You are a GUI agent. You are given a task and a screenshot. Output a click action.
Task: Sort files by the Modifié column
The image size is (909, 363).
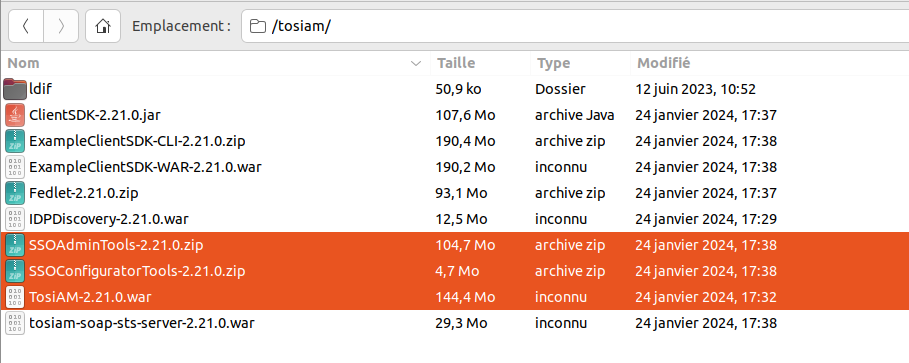769,63
